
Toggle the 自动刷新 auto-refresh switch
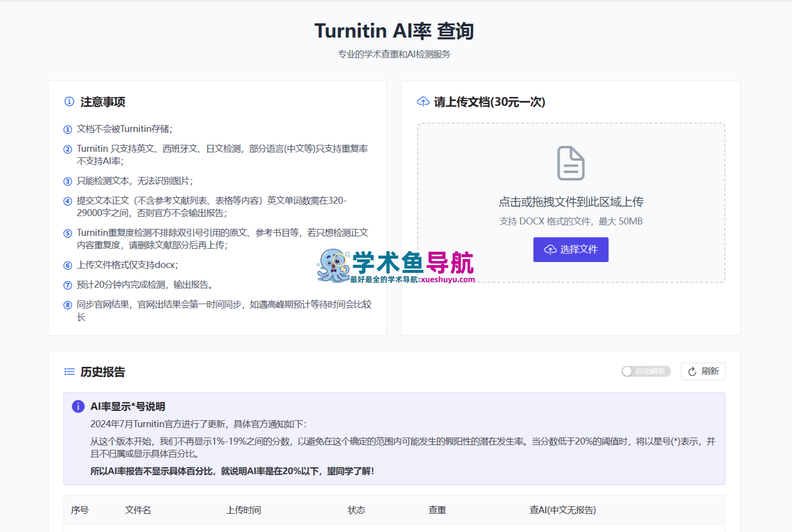coord(646,371)
